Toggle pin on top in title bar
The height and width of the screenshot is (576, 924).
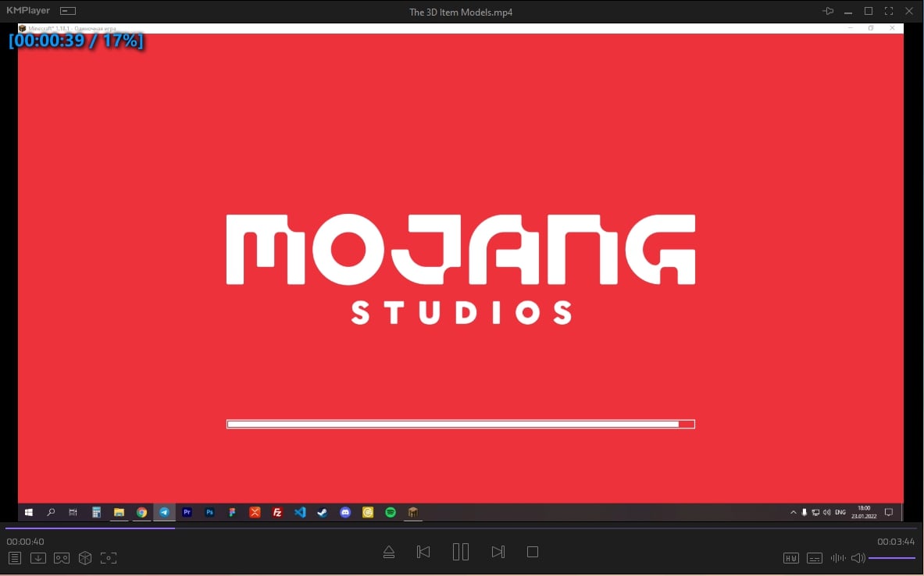[x=828, y=12]
